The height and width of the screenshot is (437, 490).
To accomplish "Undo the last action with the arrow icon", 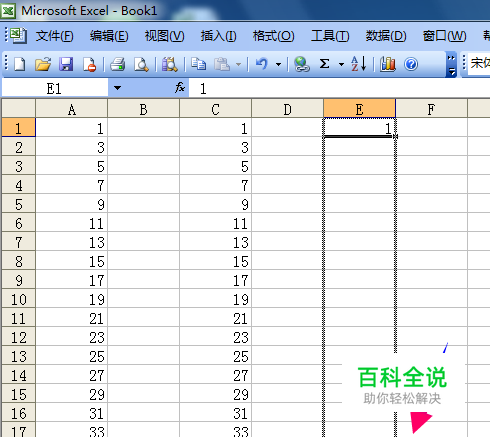I will pyautogui.click(x=262, y=64).
